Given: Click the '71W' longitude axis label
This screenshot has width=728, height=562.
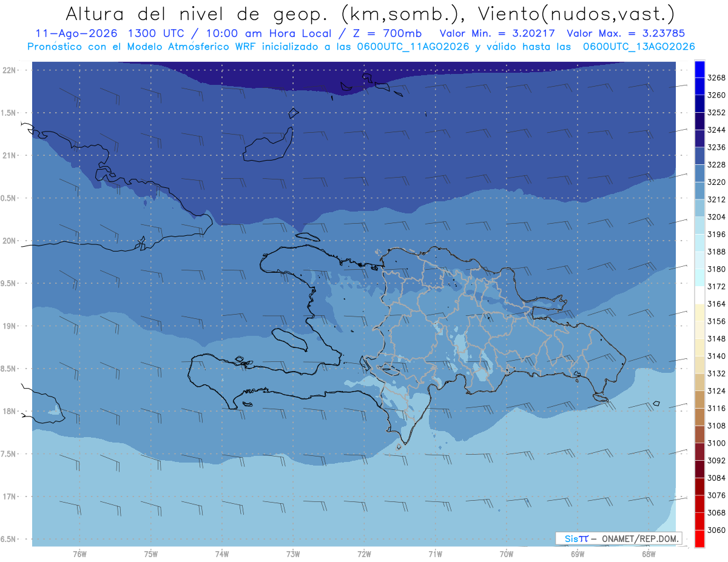Looking at the screenshot, I should [435, 554].
